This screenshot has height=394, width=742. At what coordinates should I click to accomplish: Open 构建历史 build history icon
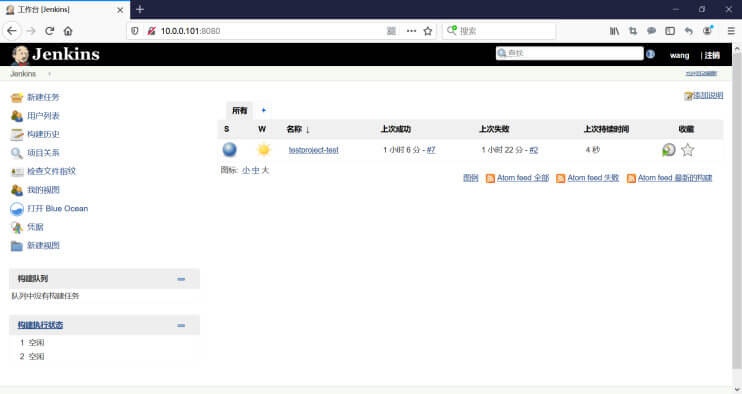tap(17, 134)
